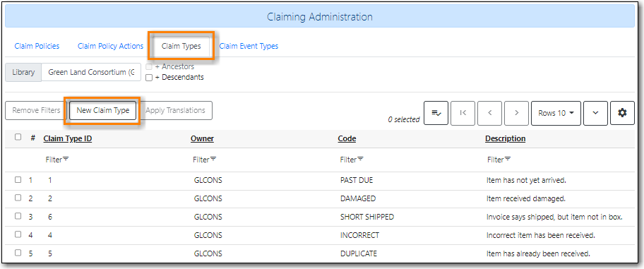
Task: Click 'Incorrect item has been received.' text
Action: click(540, 235)
